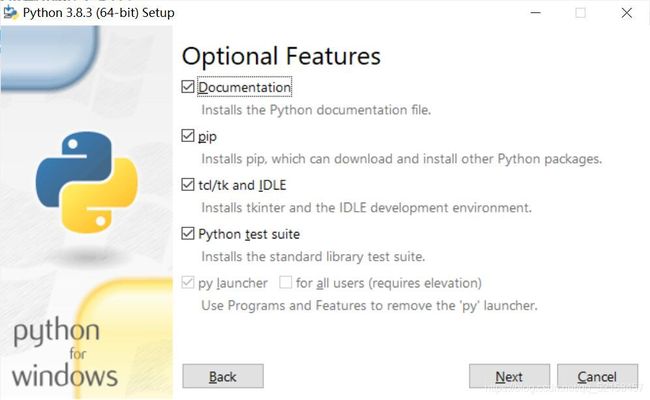Minimize the Python Setup window
The height and width of the screenshot is (400, 650).
[x=536, y=13]
